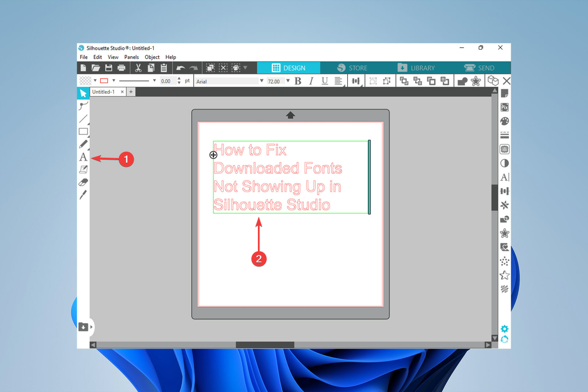588x392 pixels.
Task: Open the Fill color palette panel
Action: [505, 121]
